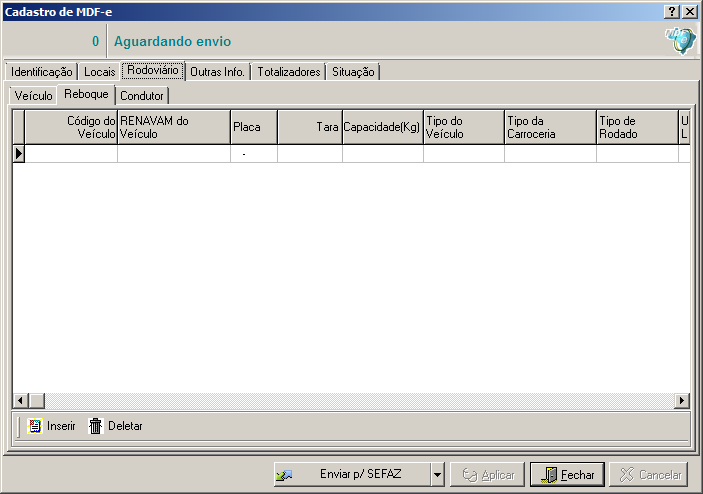Go to the Totalizadores tab
This screenshot has height=494, width=703.
tap(288, 72)
